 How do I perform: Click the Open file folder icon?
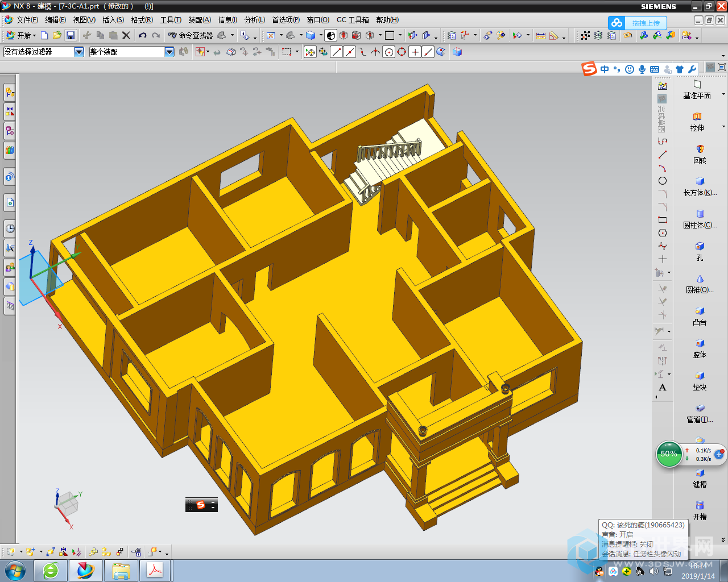(57, 35)
